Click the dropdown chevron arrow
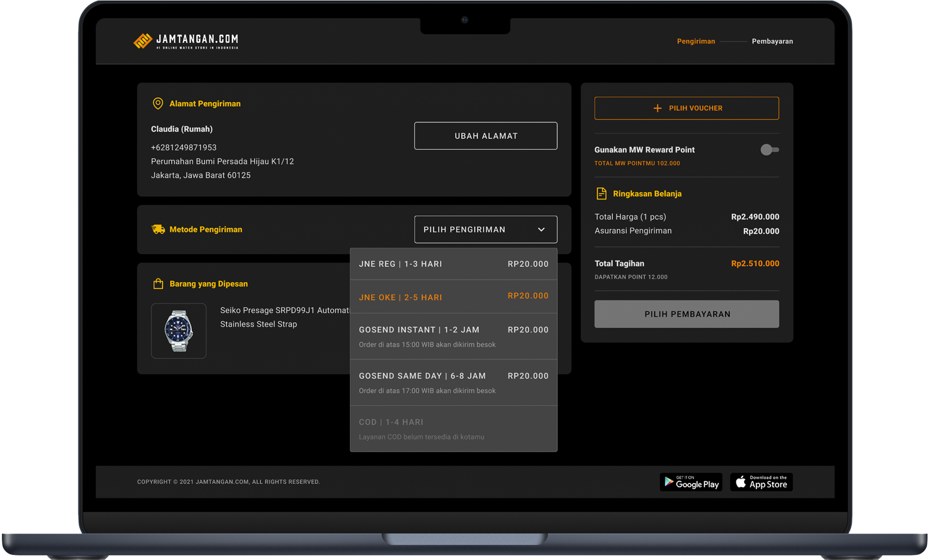Image resolution: width=929 pixels, height=560 pixels. [x=541, y=229]
